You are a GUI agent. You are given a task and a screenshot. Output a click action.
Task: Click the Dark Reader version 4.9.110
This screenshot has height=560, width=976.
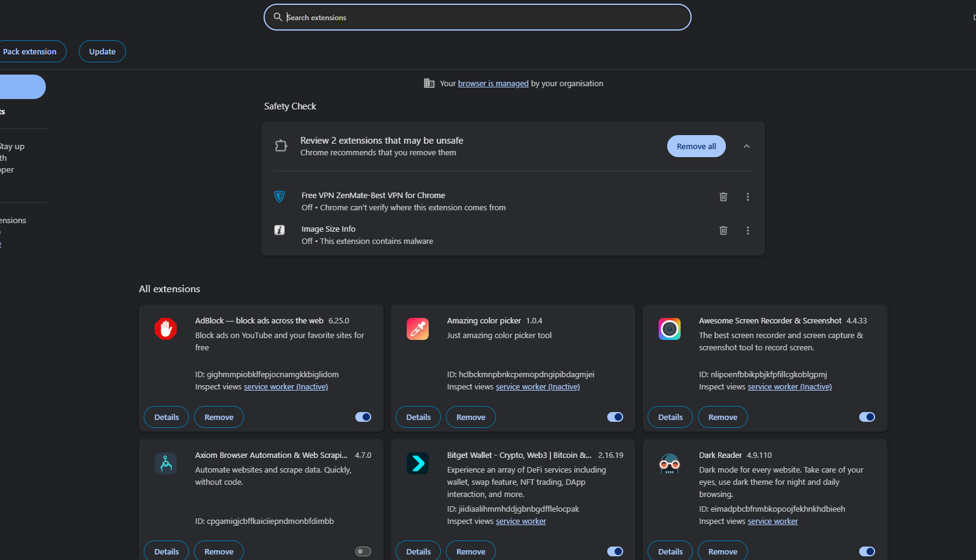pos(759,455)
